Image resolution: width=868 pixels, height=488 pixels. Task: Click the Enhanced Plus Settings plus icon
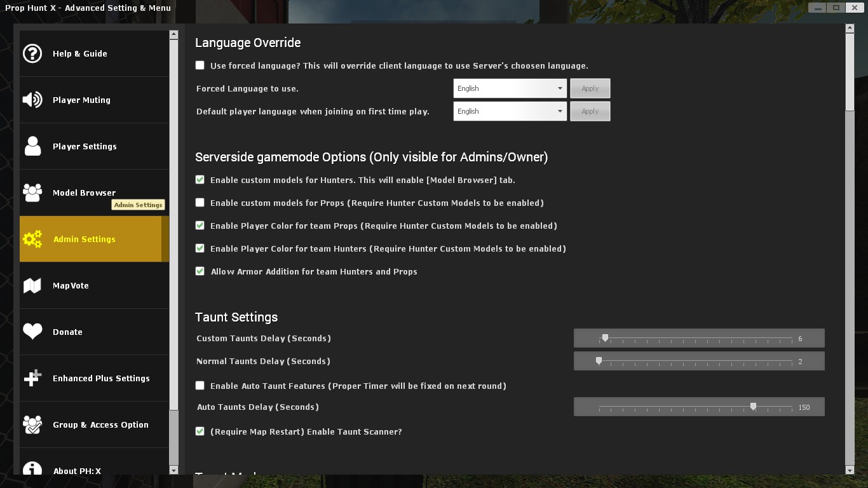click(32, 378)
